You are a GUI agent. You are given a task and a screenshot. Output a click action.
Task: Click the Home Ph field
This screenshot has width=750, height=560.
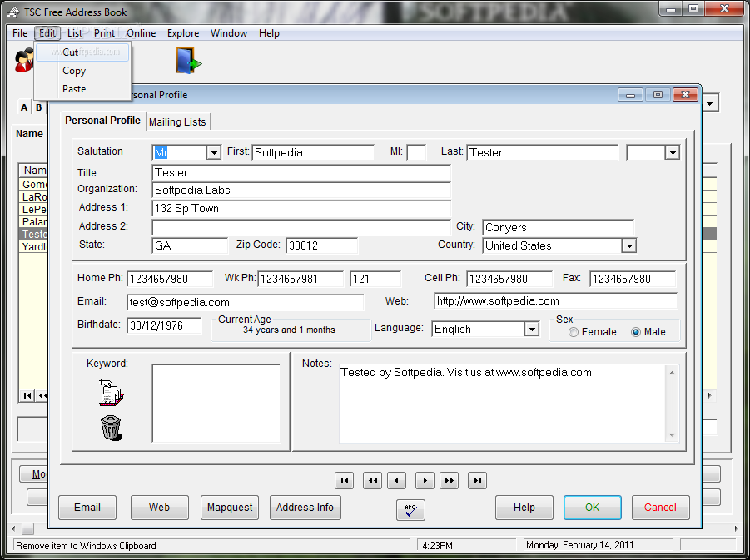click(x=170, y=279)
